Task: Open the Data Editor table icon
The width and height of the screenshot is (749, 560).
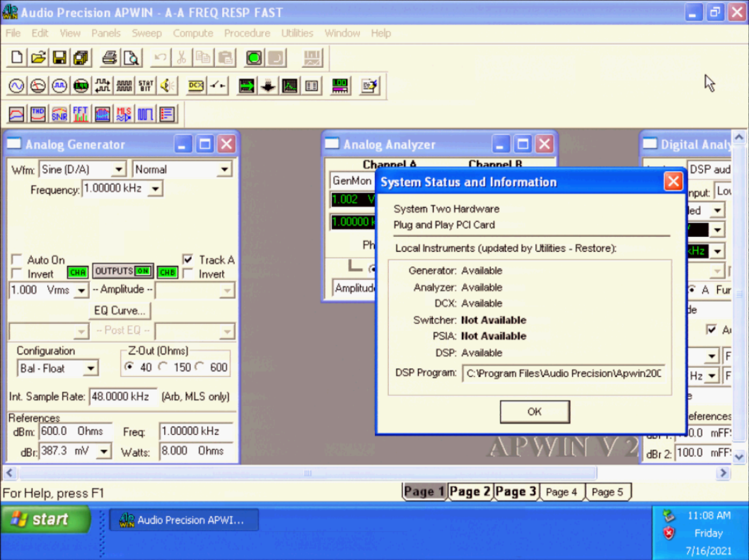Action: point(311,86)
